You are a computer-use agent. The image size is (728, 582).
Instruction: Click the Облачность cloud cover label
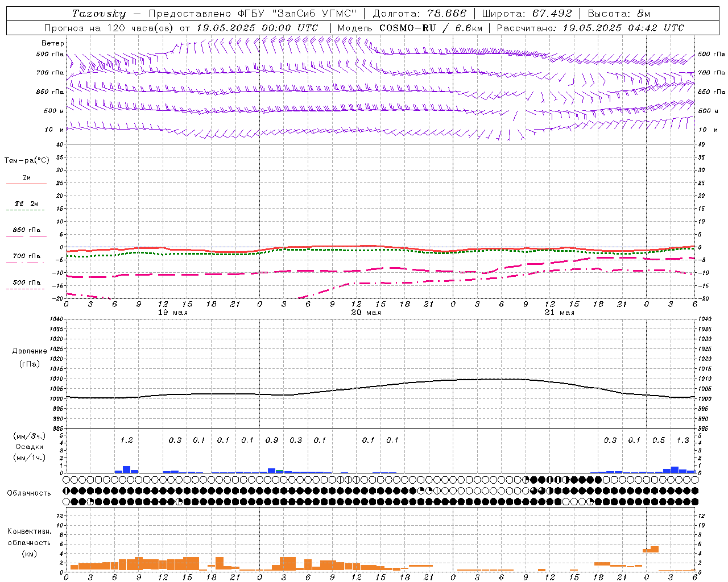pos(29,493)
